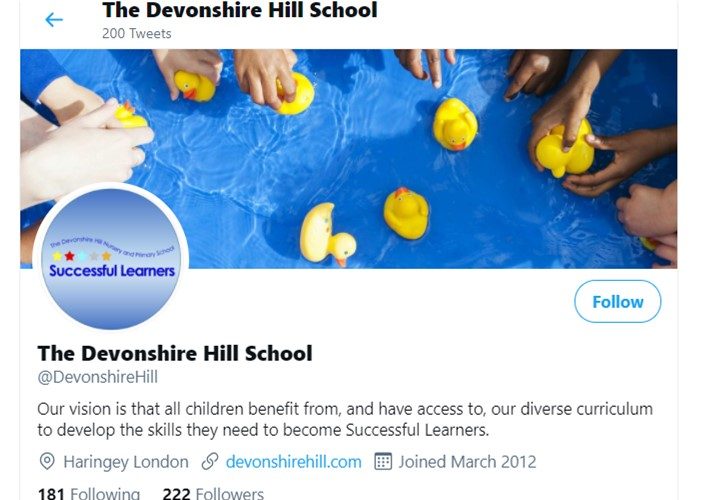Click the colored stars in the avatar
This screenshot has height=500, width=711.
(82, 256)
